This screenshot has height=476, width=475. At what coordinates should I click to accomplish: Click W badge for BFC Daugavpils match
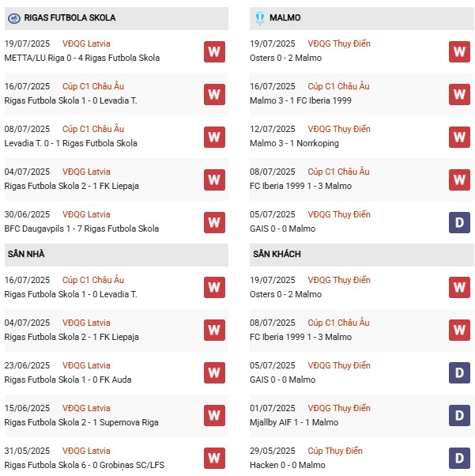point(214,223)
